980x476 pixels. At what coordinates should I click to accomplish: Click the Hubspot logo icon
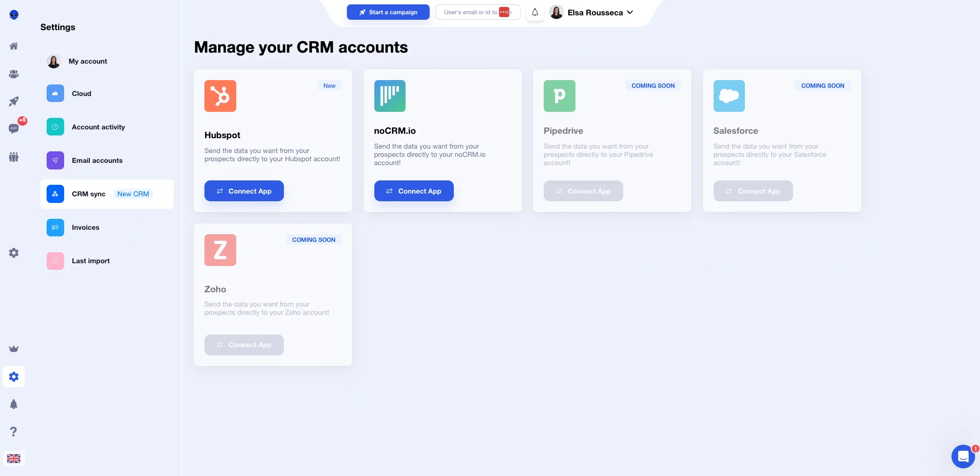click(220, 96)
